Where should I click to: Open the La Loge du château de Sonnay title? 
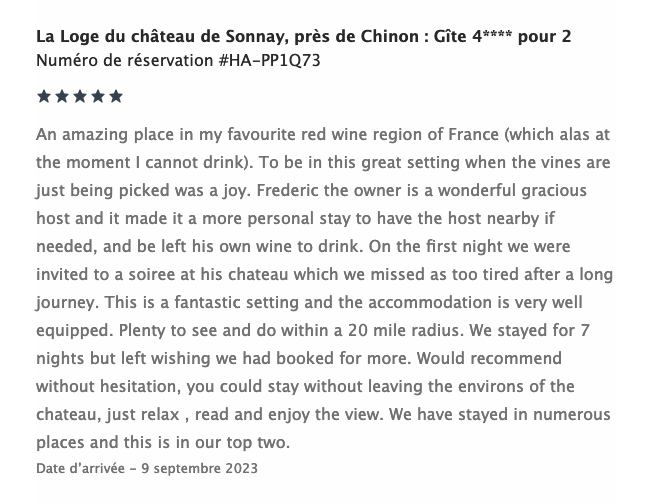pos(303,37)
